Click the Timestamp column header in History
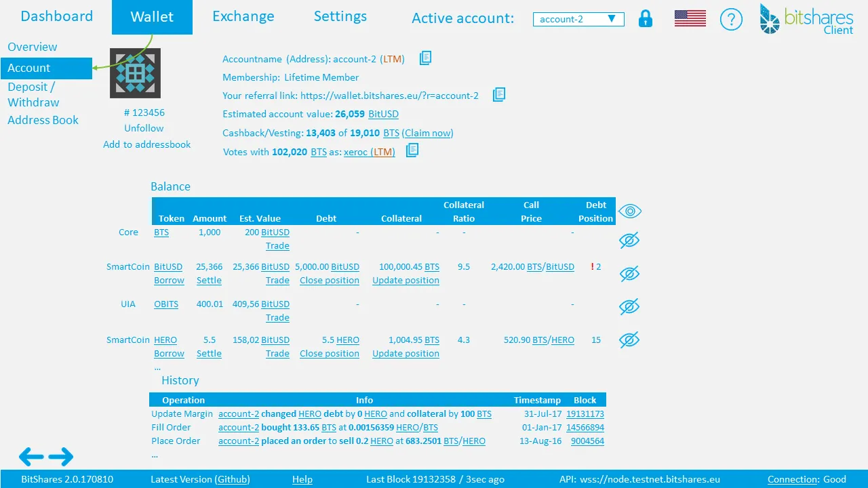This screenshot has height=488, width=868. click(537, 400)
